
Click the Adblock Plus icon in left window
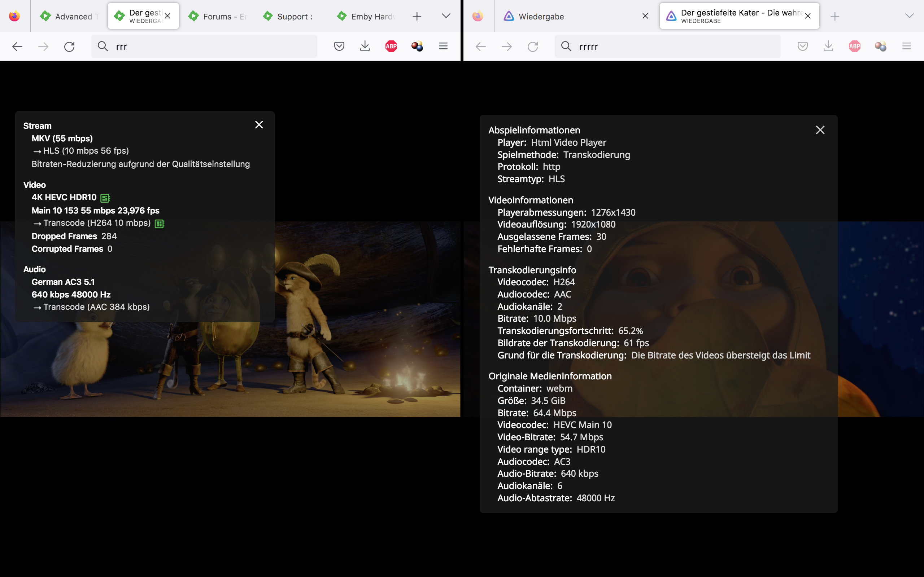(x=391, y=46)
